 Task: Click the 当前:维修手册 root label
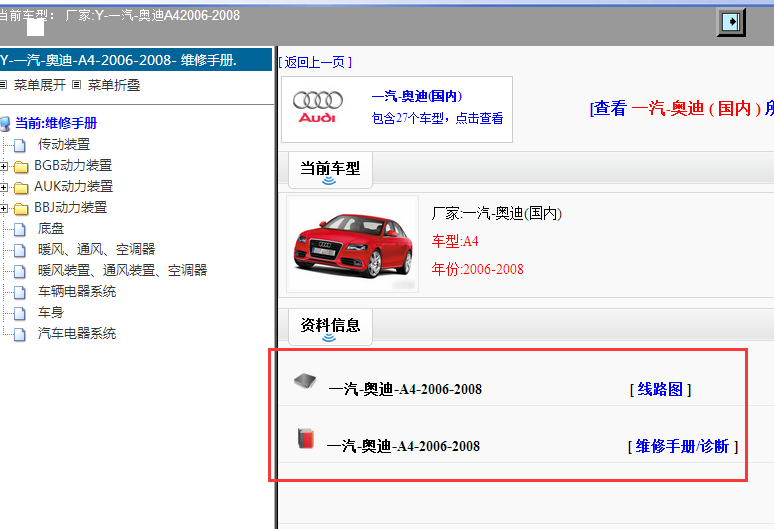56,123
